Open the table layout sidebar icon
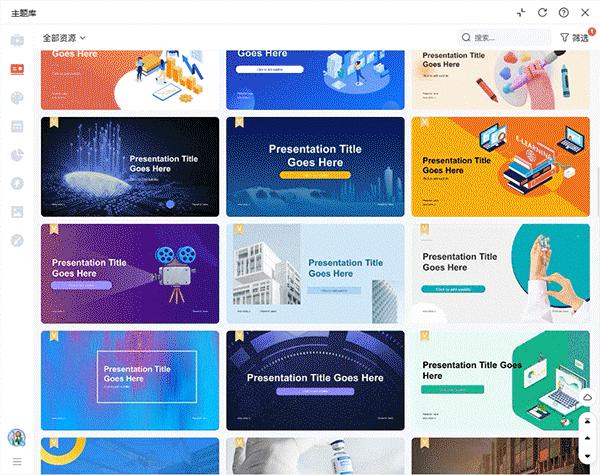The image size is (600, 475). click(17, 126)
